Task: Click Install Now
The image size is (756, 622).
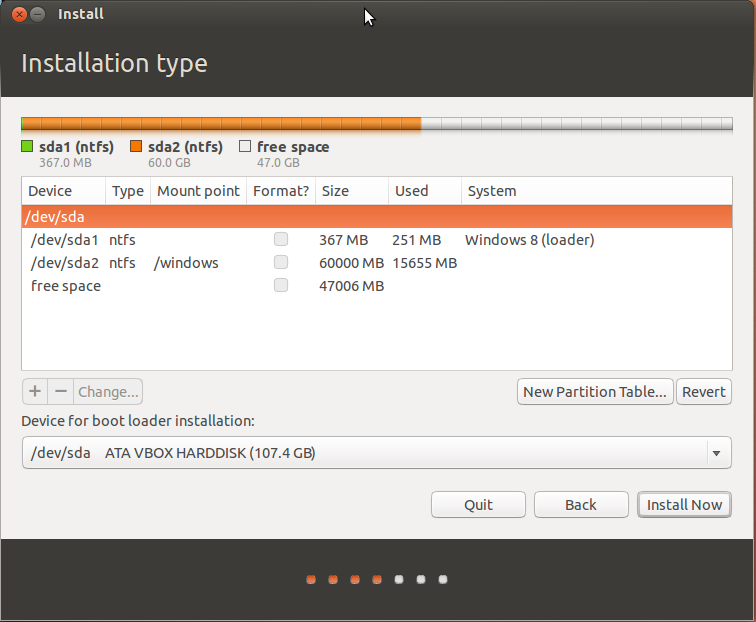Action: pyautogui.click(x=684, y=504)
